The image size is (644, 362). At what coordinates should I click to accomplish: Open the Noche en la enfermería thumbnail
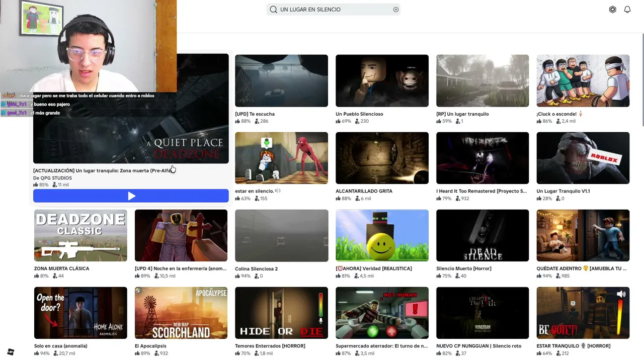[181, 235]
